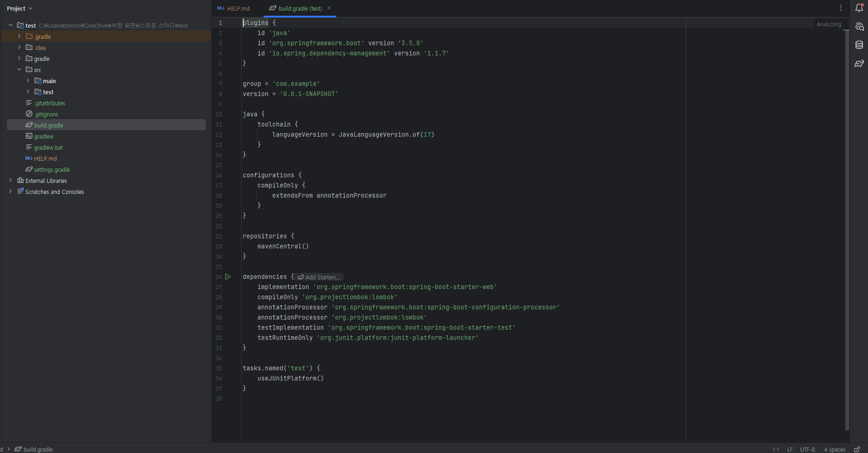
Task: Expand the main folder
Action: (x=28, y=81)
